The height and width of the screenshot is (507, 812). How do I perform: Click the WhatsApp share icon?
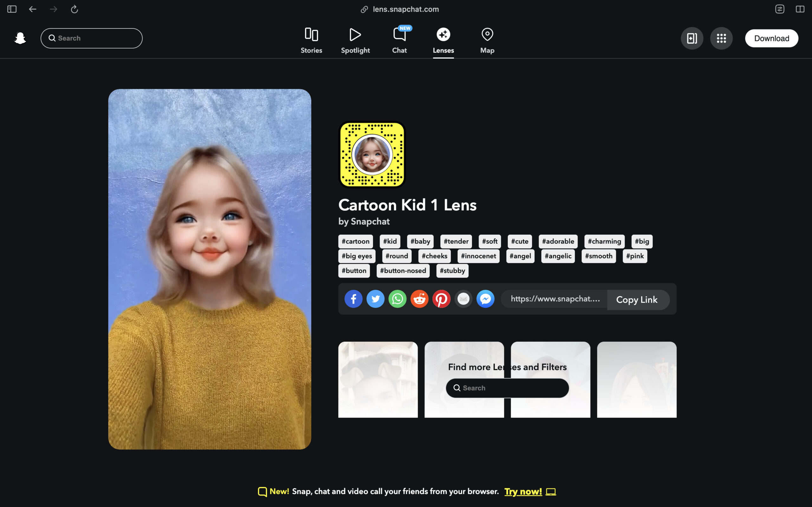pyautogui.click(x=397, y=299)
